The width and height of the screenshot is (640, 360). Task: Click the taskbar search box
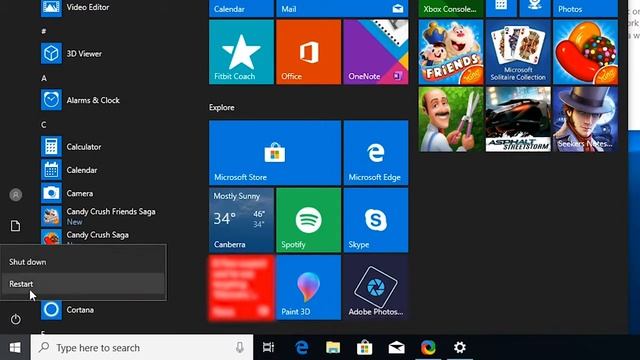(142, 348)
